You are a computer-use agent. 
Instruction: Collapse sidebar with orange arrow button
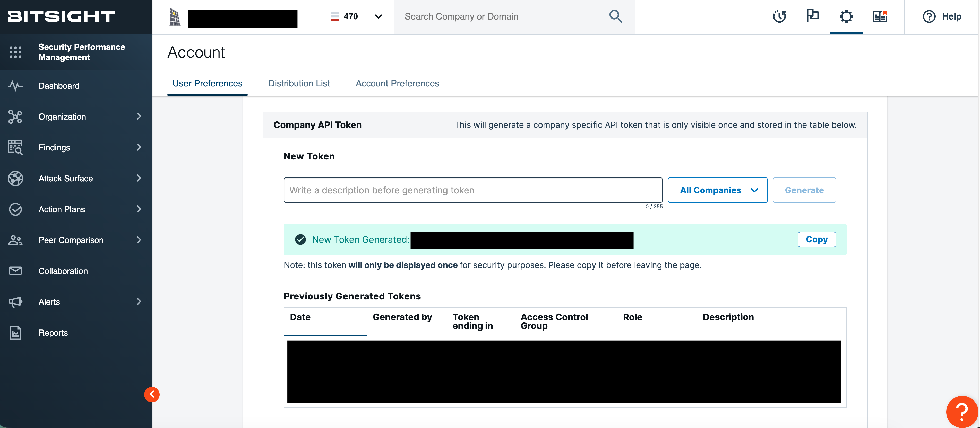tap(152, 394)
